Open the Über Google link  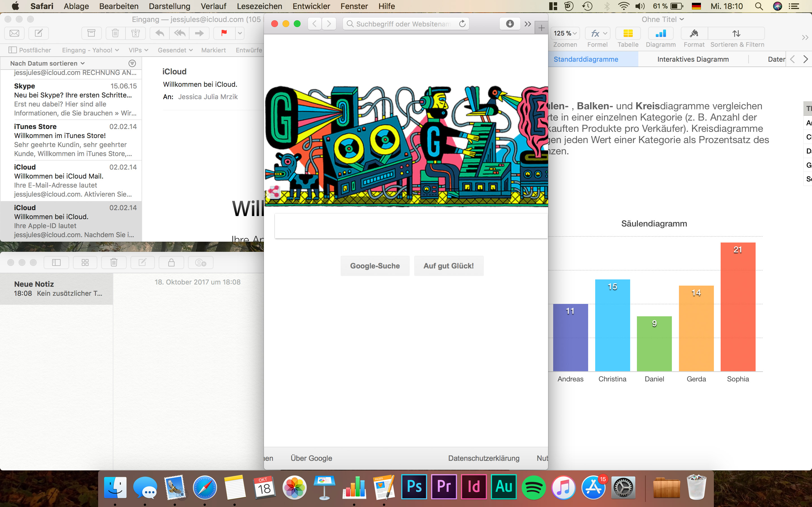tap(311, 458)
